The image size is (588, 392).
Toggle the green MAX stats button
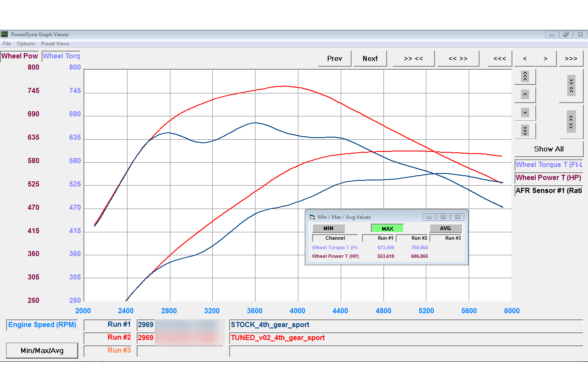click(x=387, y=228)
